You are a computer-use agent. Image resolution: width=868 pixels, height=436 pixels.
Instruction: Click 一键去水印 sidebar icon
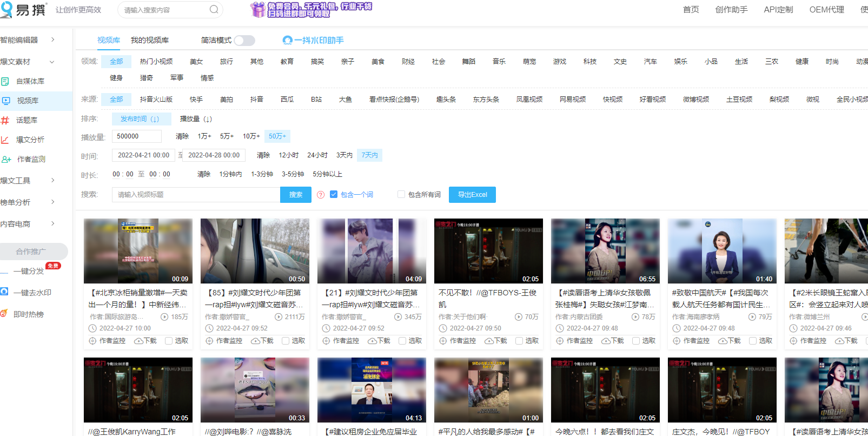[x=4, y=292]
